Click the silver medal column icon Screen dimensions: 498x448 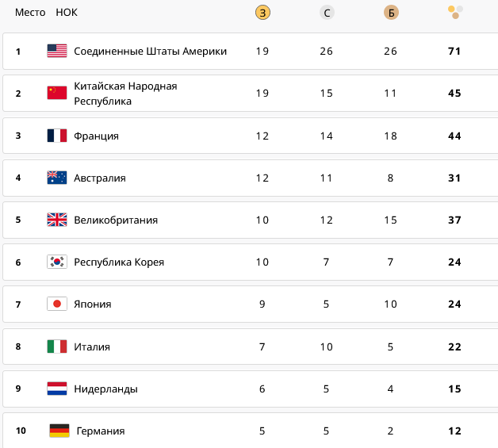pyautogui.click(x=327, y=13)
